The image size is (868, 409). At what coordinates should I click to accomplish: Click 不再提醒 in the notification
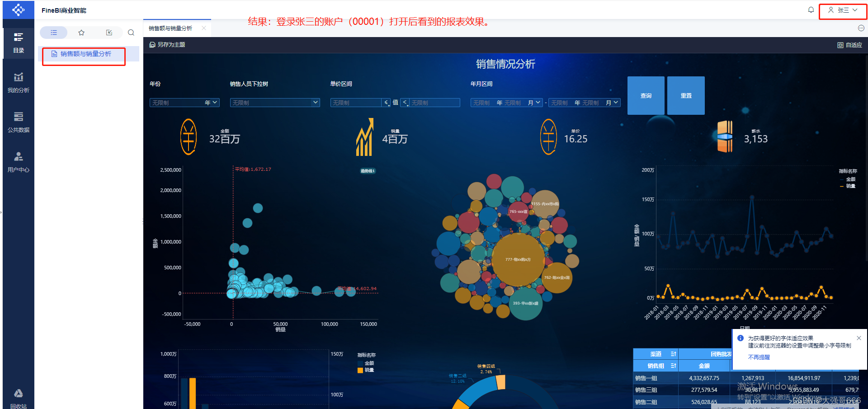[759, 357]
